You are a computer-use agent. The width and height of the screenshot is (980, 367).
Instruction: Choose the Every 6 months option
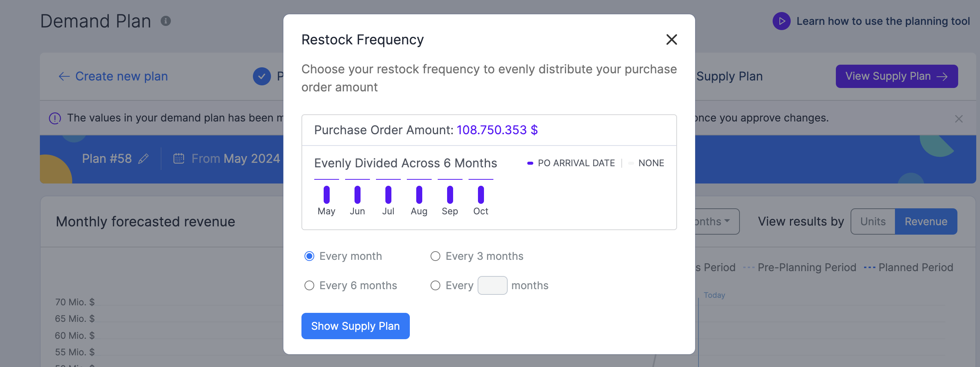point(309,285)
